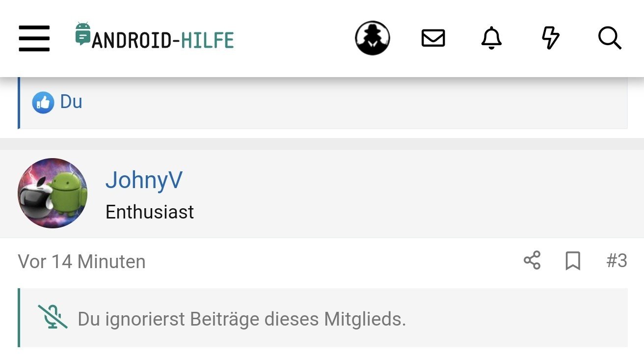644x357 pixels.
Task: Open the user account avatar menu
Action: pyautogui.click(x=373, y=38)
